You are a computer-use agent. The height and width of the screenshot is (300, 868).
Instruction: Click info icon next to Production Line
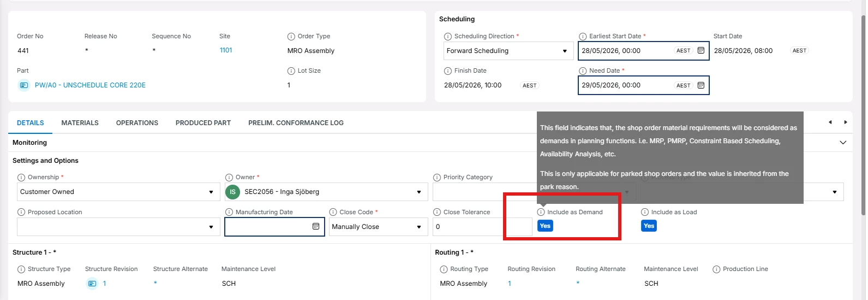(717, 269)
